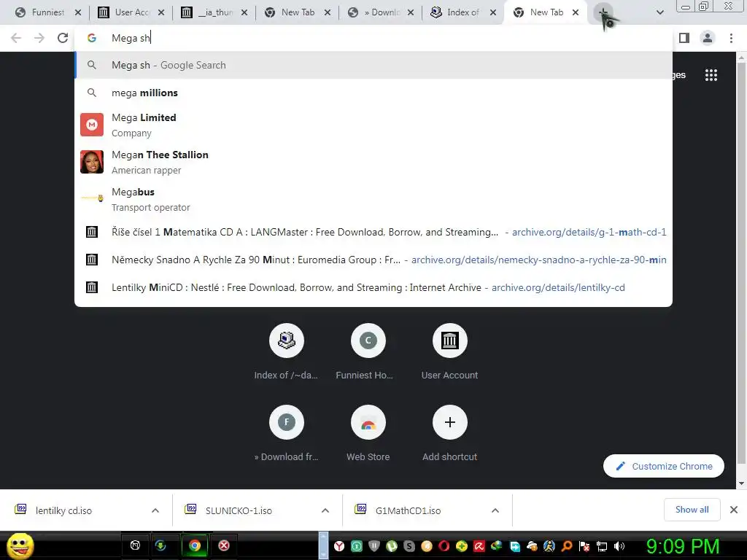Click the 9:09 PM clock
This screenshot has width=747, height=560.
[x=682, y=546]
